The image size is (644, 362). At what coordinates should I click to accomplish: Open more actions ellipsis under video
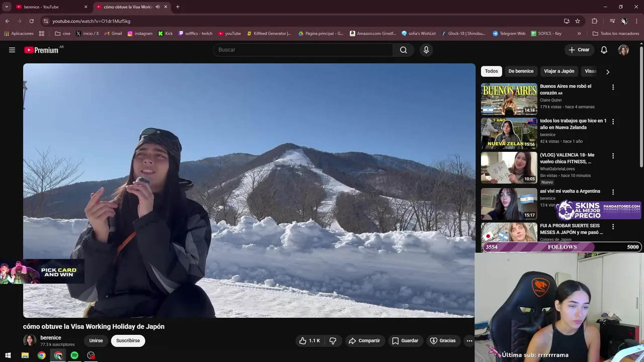[x=469, y=341]
